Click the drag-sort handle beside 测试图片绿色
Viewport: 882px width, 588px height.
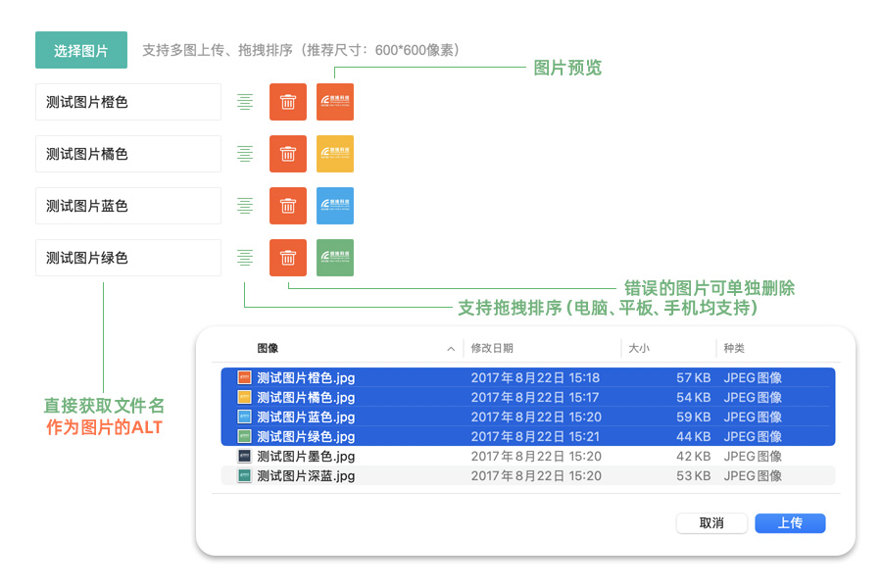pyautogui.click(x=245, y=258)
